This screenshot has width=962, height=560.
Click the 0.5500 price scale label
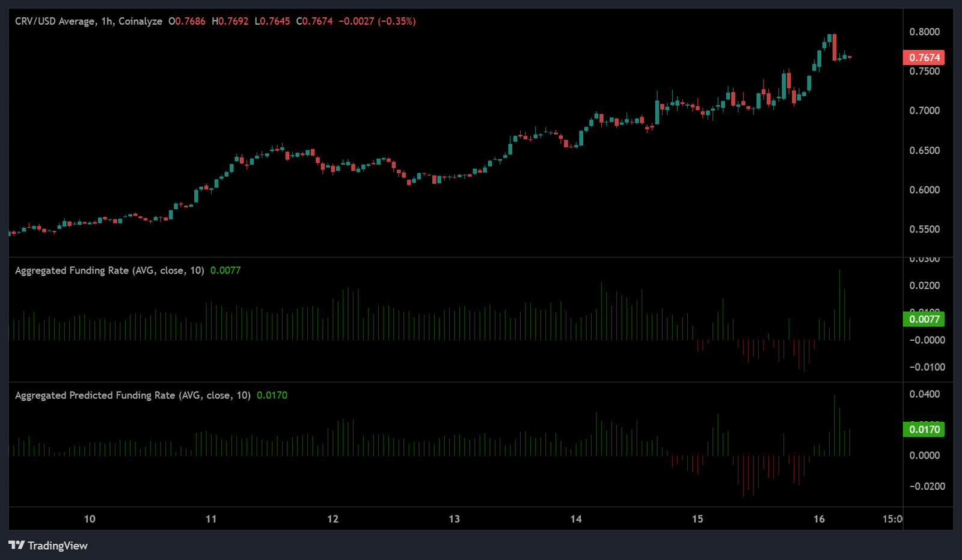pos(924,230)
